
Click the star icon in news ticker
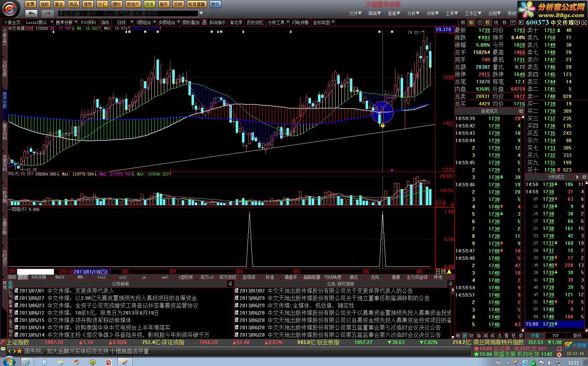tap(20, 351)
